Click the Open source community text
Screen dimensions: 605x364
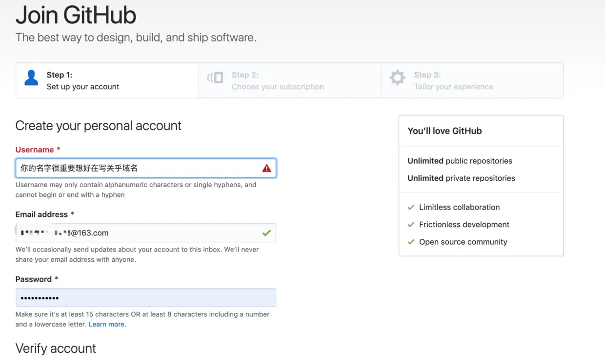(x=464, y=242)
